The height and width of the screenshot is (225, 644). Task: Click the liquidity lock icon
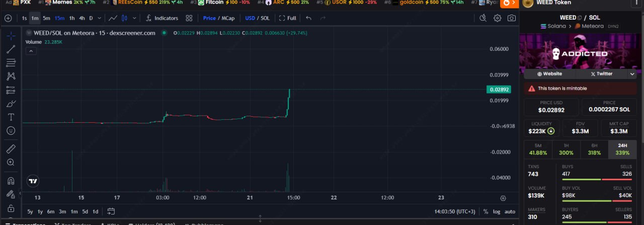click(551, 131)
